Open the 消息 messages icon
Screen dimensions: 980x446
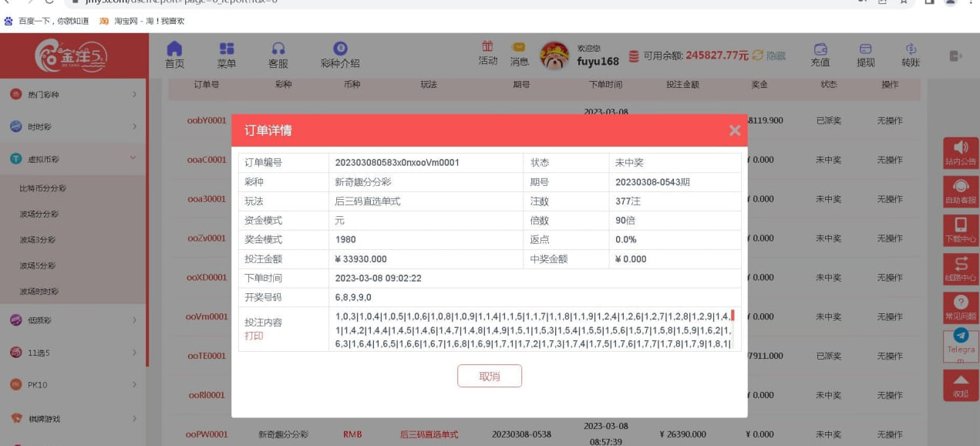coord(518,54)
